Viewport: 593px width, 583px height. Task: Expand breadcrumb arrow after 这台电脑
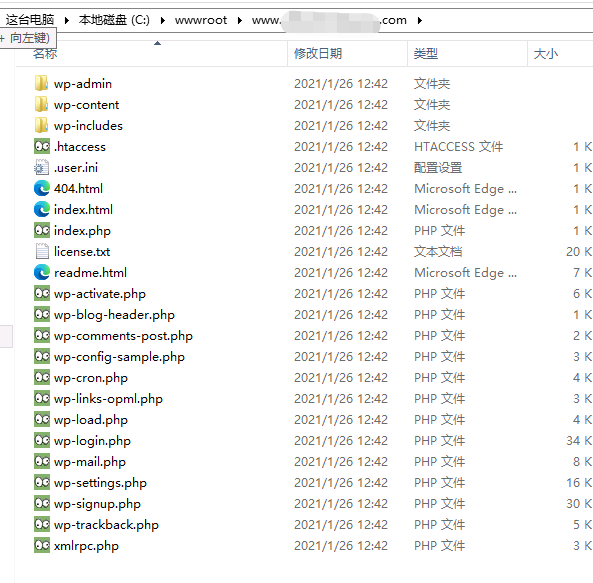click(x=67, y=20)
